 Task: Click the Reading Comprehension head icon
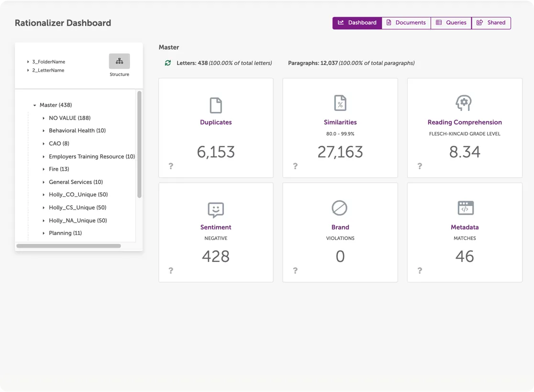[x=464, y=103]
